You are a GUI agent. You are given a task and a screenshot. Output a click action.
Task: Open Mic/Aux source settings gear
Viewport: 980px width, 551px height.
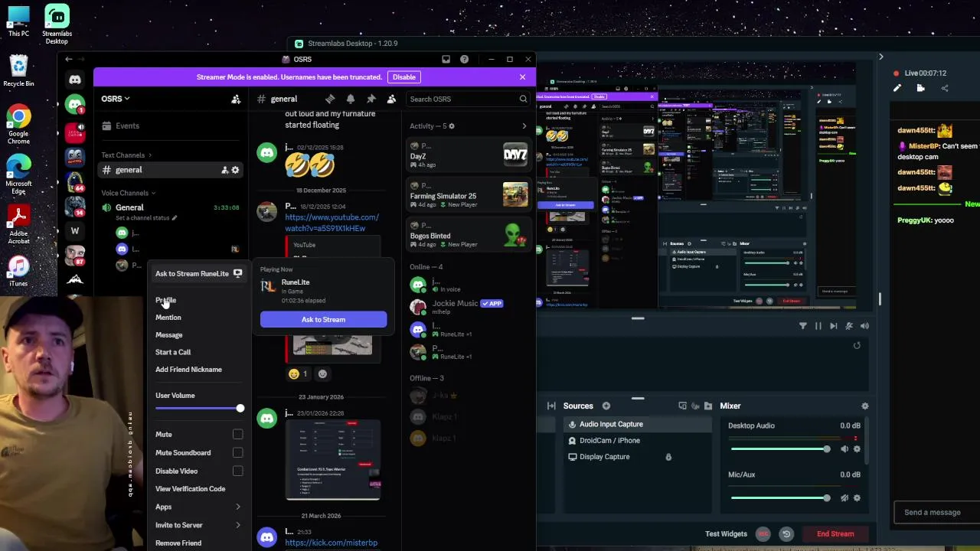857,498
